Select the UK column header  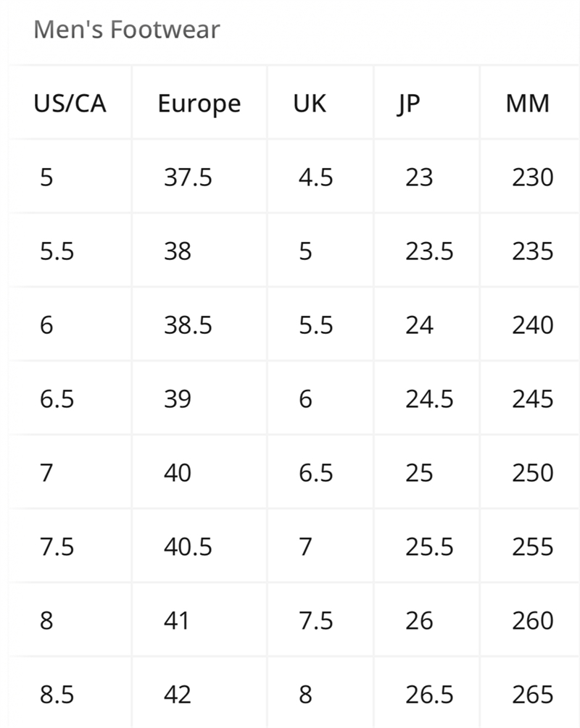310,104
